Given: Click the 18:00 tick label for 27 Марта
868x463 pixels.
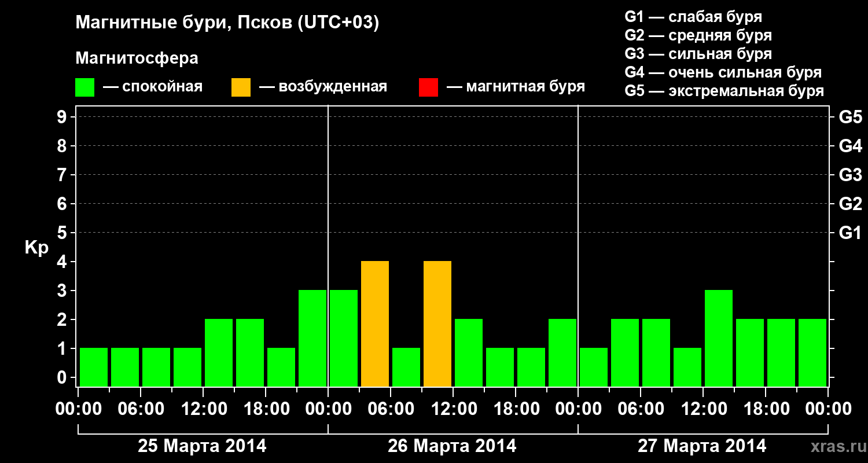Looking at the screenshot, I should tap(767, 409).
